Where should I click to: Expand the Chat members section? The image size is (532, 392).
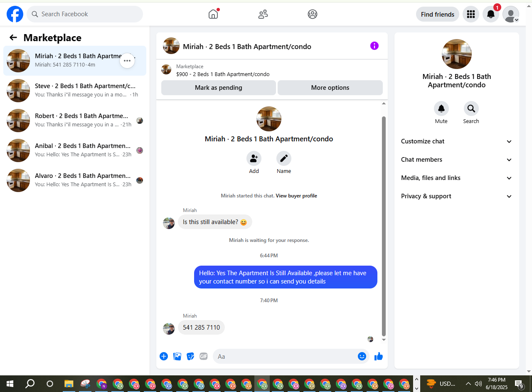(457, 160)
